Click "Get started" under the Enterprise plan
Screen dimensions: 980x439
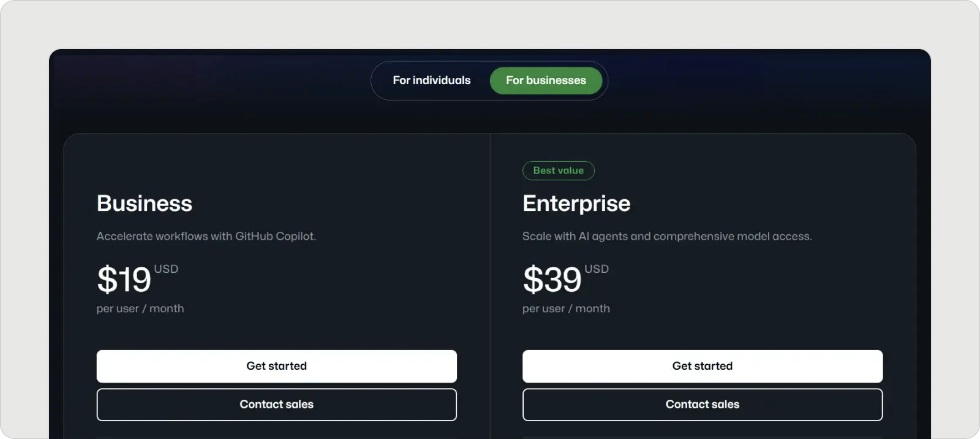pos(702,366)
